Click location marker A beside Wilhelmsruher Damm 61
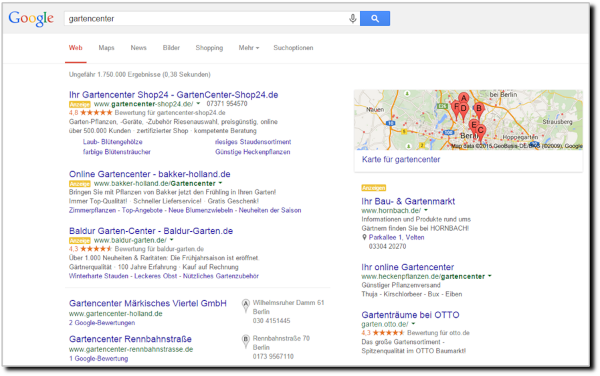This screenshot has width=600, height=376. (246, 305)
